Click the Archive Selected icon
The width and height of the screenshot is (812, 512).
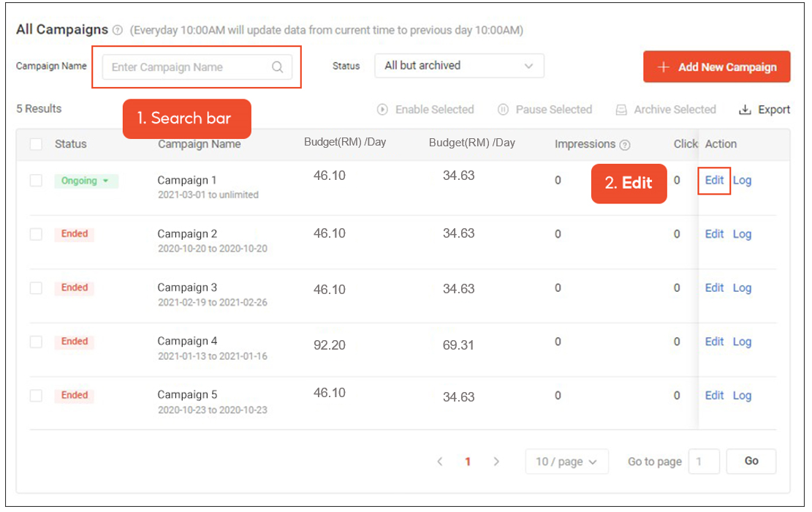pos(621,109)
